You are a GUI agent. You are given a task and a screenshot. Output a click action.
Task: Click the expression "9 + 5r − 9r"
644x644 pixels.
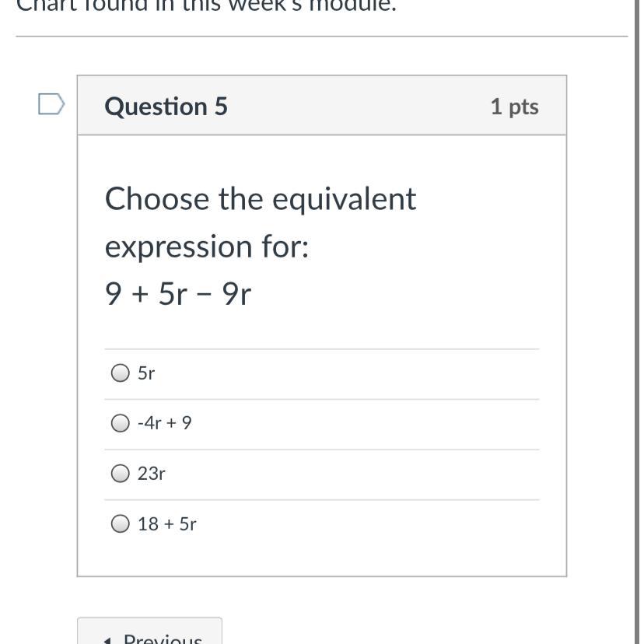click(178, 294)
